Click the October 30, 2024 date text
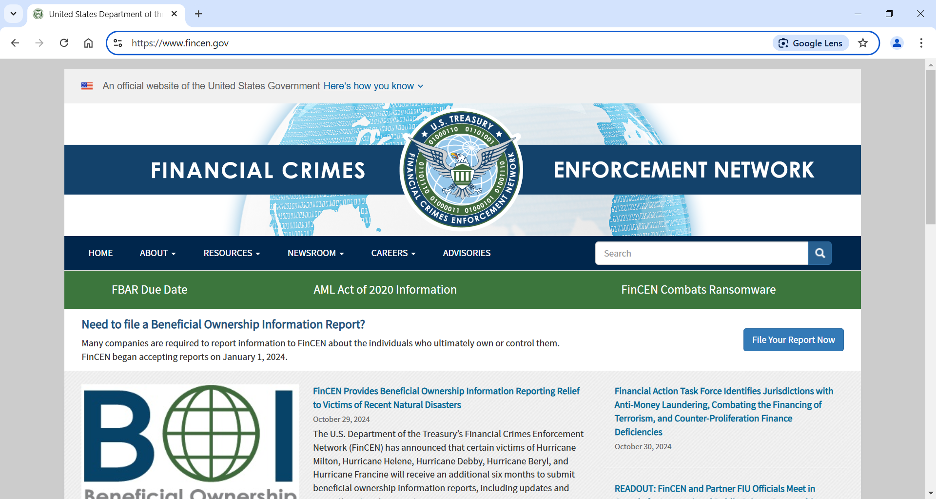The image size is (936, 500). 643,446
